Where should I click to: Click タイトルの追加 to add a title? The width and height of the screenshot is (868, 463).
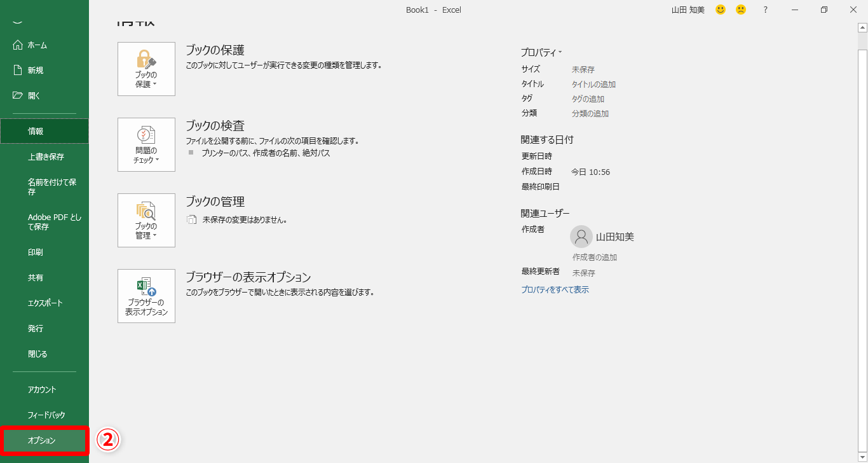(593, 85)
